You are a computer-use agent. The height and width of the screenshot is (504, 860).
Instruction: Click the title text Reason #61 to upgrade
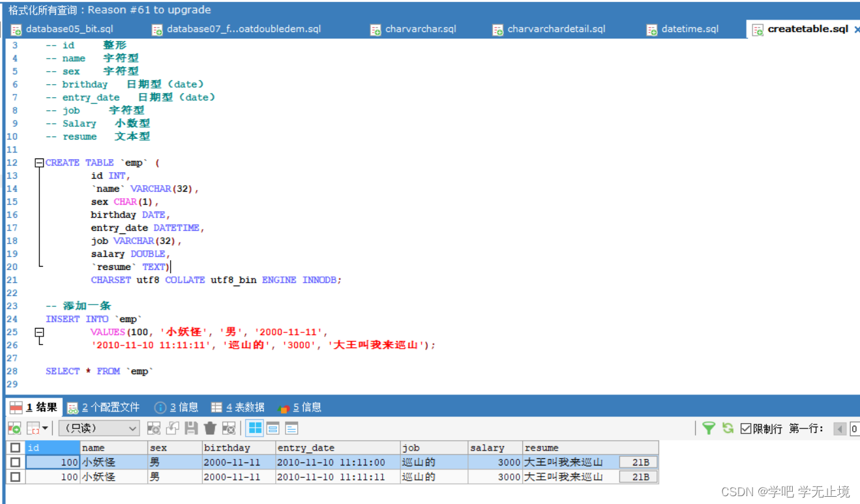[x=149, y=10]
